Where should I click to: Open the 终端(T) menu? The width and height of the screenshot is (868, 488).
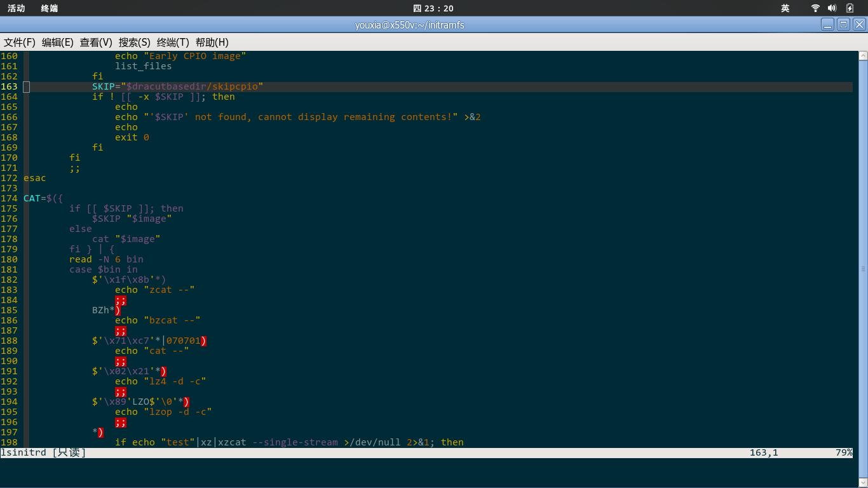pos(173,42)
